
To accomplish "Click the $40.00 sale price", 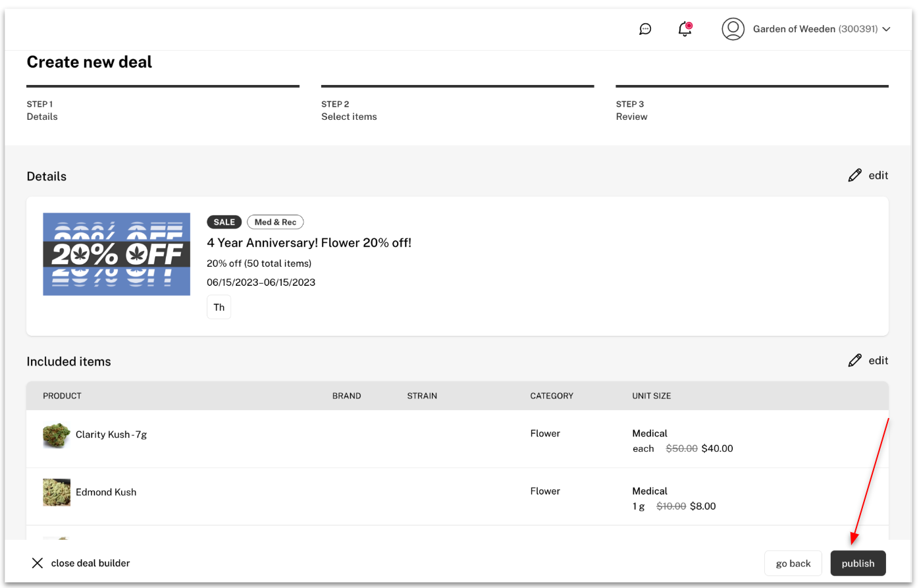I will 717,448.
